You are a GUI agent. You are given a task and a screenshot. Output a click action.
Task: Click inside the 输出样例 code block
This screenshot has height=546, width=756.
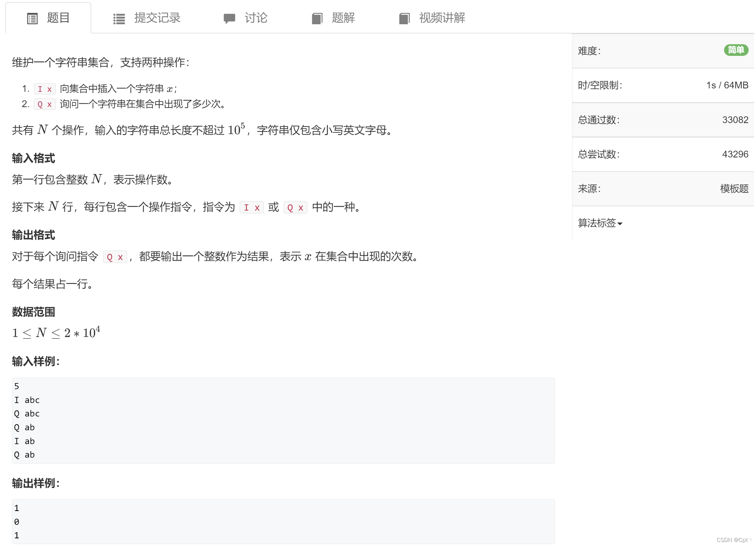[283, 521]
